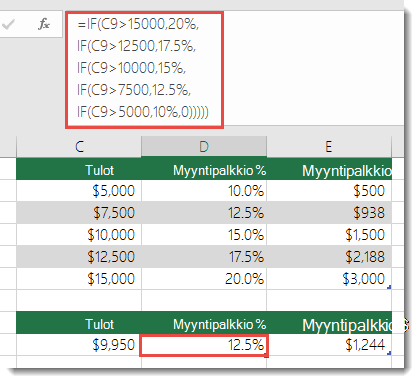Click the $5,000 cell

point(79,191)
